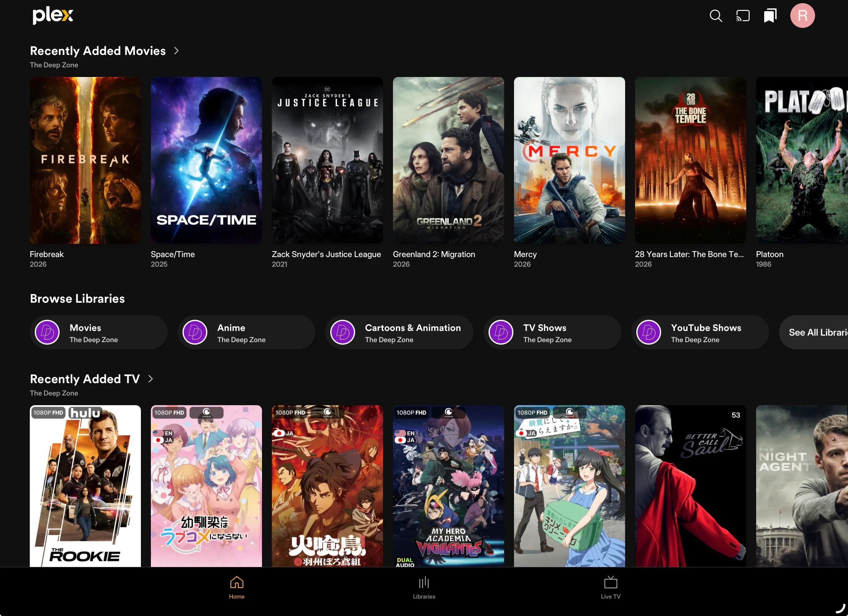Click the purple Movies library icon

[x=47, y=332]
